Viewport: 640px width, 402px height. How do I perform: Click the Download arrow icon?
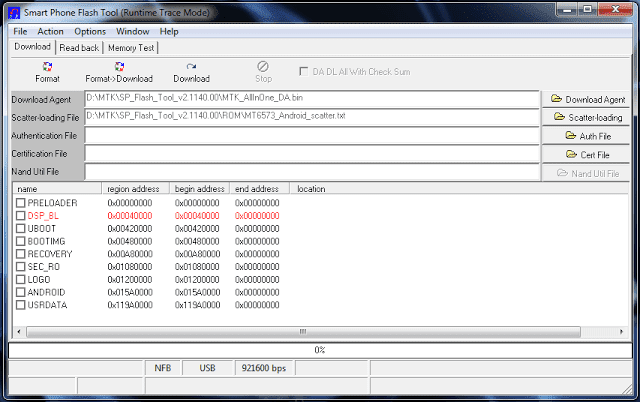coord(191,67)
